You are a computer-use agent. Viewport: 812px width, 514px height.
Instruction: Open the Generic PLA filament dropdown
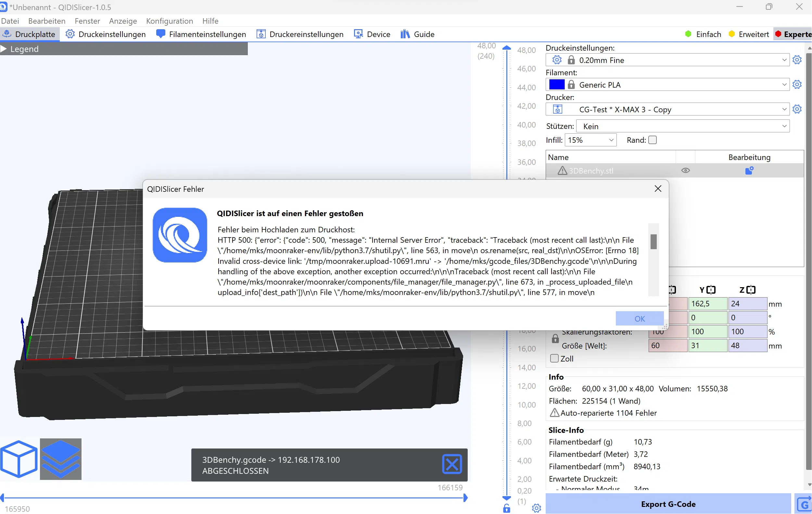(667, 85)
